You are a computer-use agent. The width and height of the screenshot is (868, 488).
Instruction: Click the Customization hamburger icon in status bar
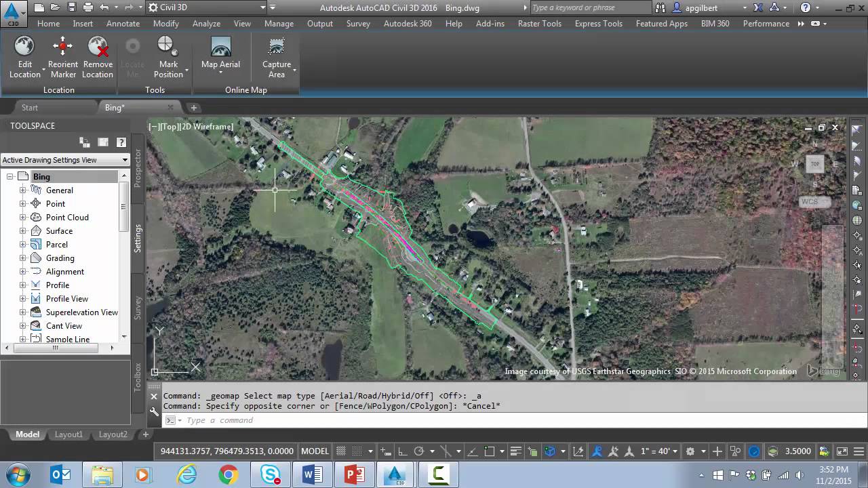[x=859, y=451]
